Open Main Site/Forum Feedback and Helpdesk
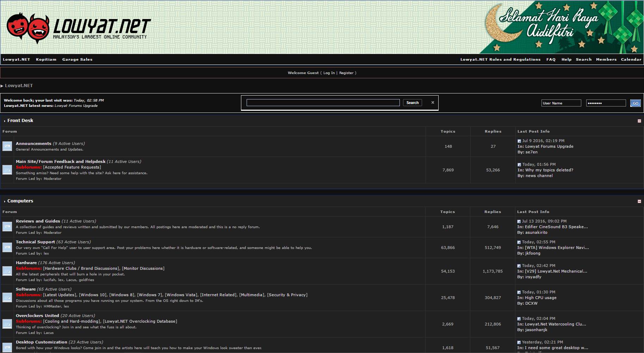The height and width of the screenshot is (353, 644). pyautogui.click(x=61, y=162)
